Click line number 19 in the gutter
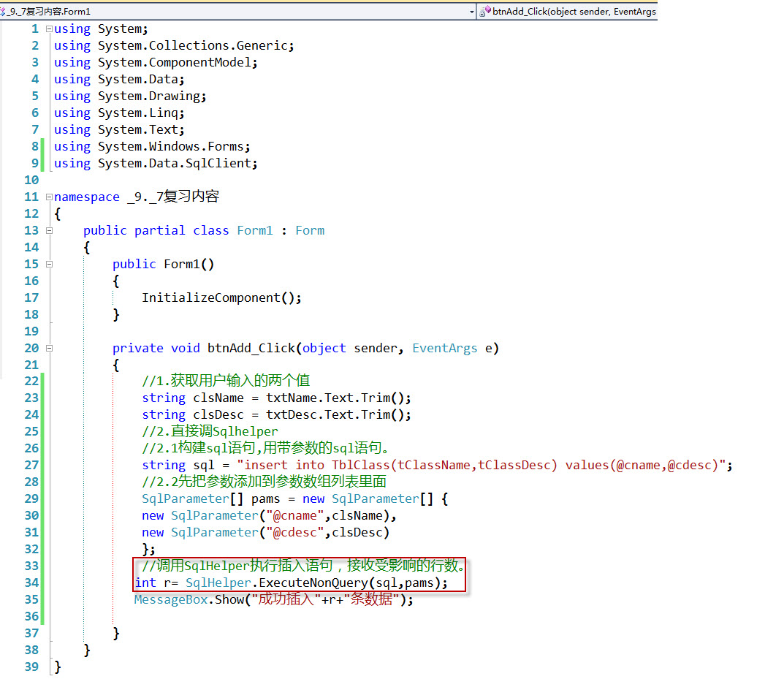 pyautogui.click(x=31, y=331)
